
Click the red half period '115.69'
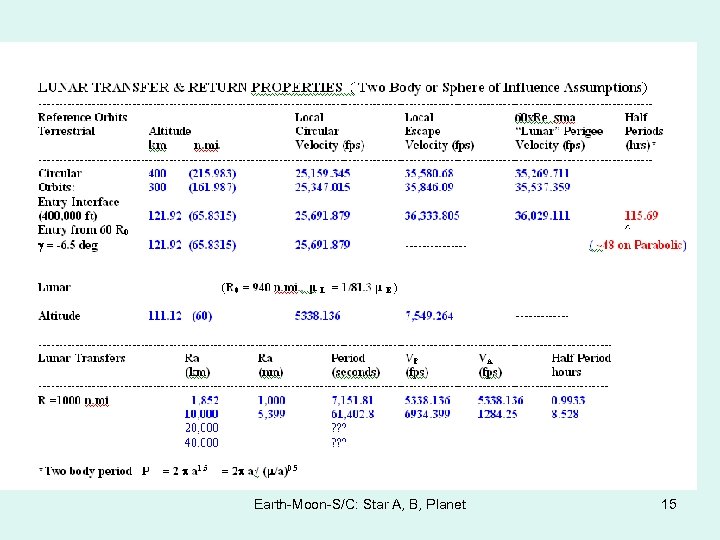pyautogui.click(x=641, y=215)
